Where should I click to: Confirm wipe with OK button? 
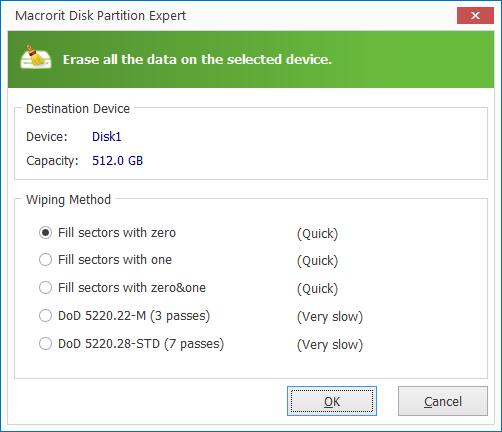tap(332, 401)
